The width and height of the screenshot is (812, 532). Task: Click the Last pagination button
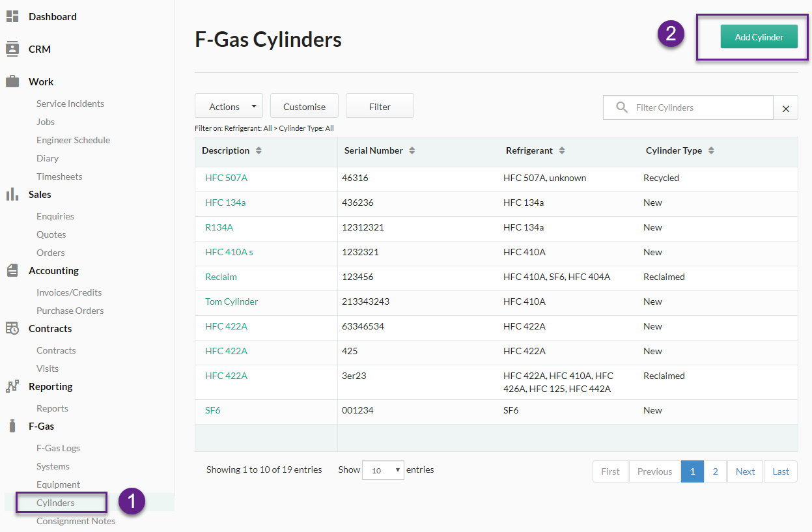(781, 471)
